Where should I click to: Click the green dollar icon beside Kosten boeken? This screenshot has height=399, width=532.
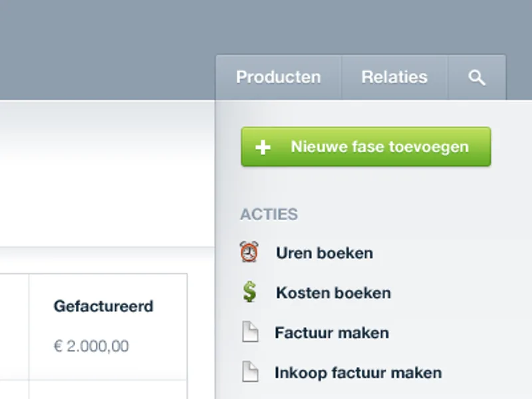click(x=250, y=291)
